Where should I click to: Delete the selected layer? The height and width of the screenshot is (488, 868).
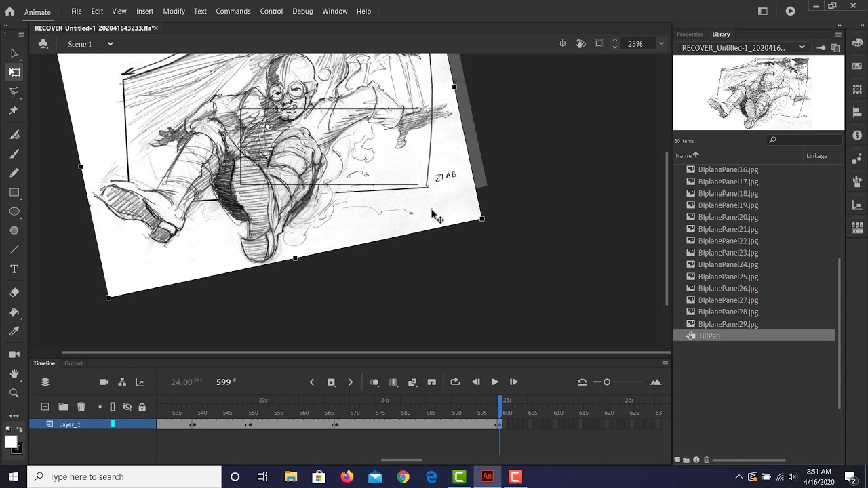click(81, 407)
